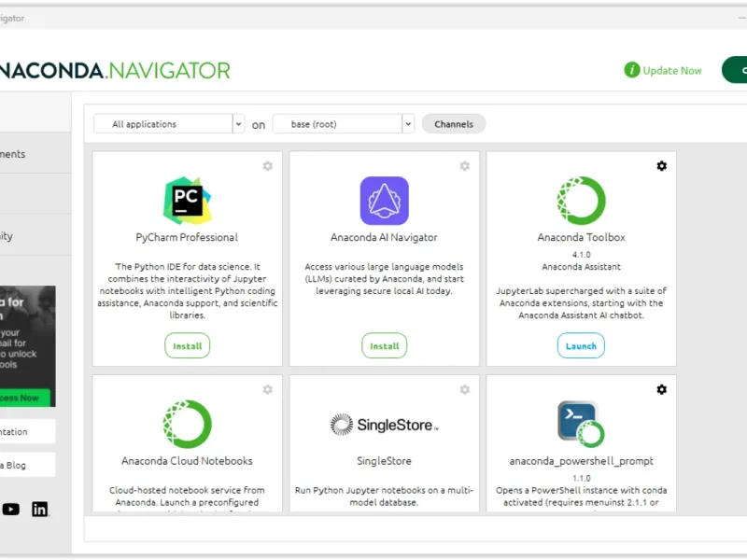The height and width of the screenshot is (560, 747).
Task: Open Anaconda Toolbox settings gear
Action: [662, 166]
